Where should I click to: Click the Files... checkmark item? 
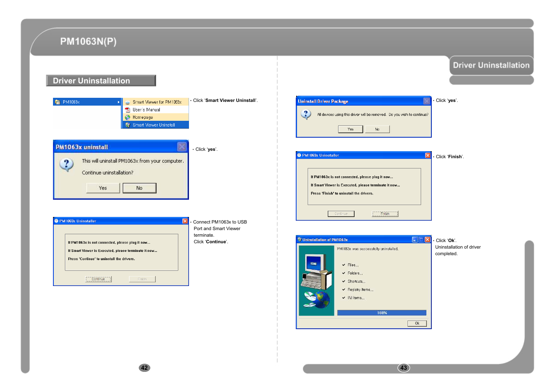(350, 265)
